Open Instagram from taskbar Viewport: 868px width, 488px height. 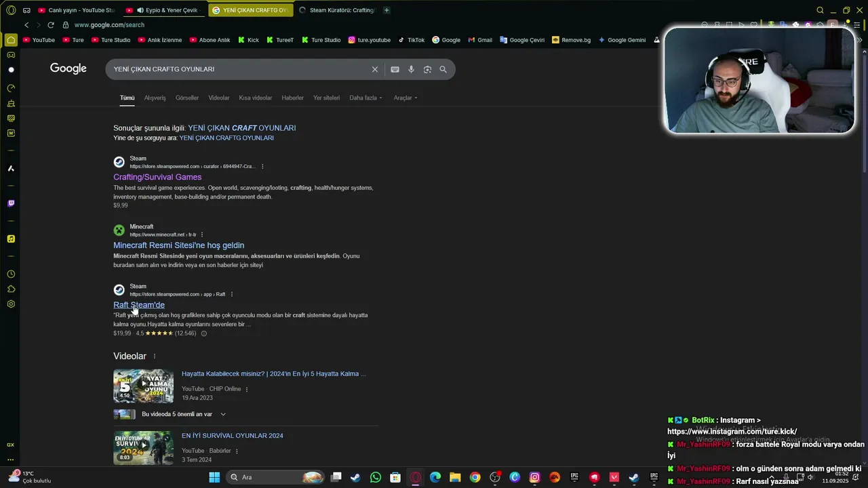pyautogui.click(x=534, y=477)
